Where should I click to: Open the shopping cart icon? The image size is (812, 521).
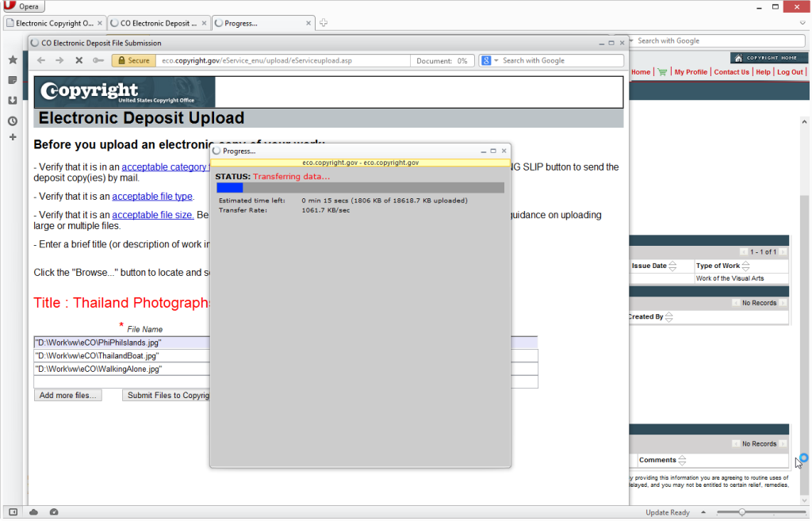[662, 72]
